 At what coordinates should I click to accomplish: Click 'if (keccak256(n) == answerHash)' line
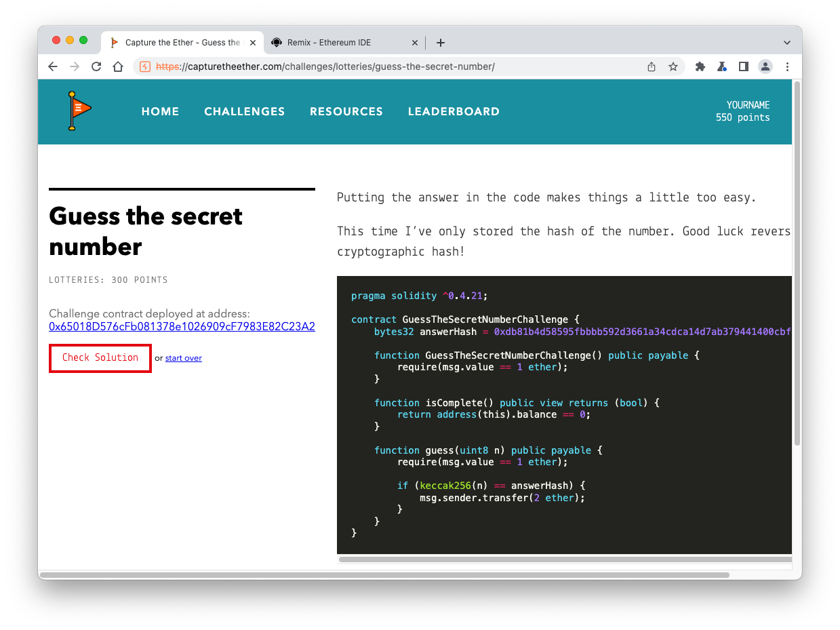click(491, 486)
